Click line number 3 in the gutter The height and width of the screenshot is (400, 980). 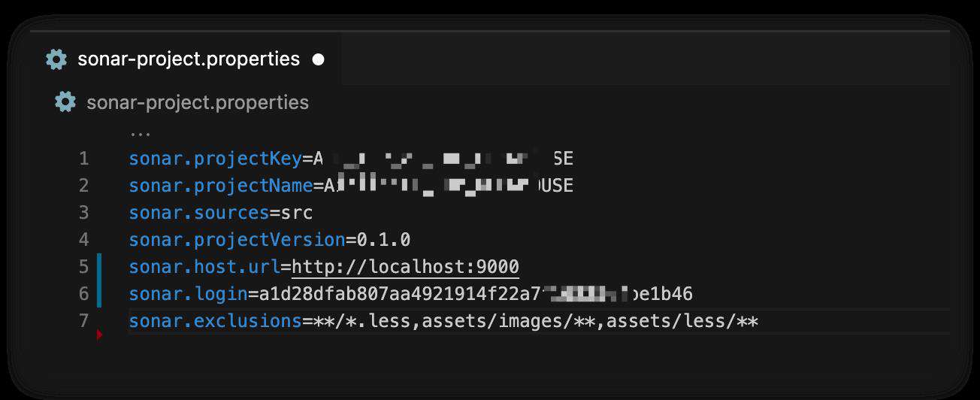(x=83, y=213)
